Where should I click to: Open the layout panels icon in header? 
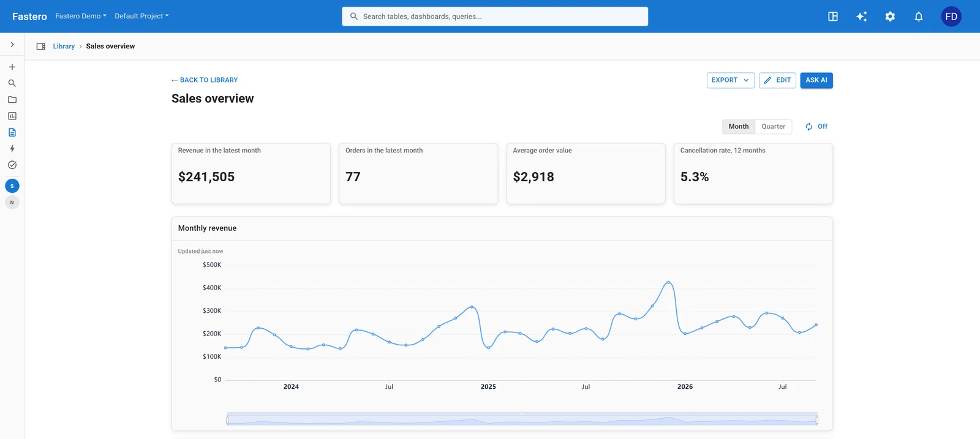[x=833, y=17]
